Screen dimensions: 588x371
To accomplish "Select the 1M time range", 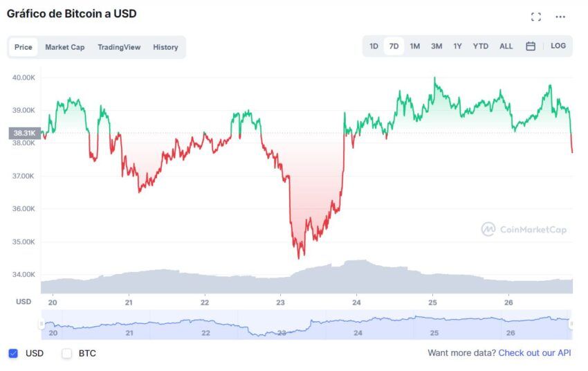I will pyautogui.click(x=415, y=46).
